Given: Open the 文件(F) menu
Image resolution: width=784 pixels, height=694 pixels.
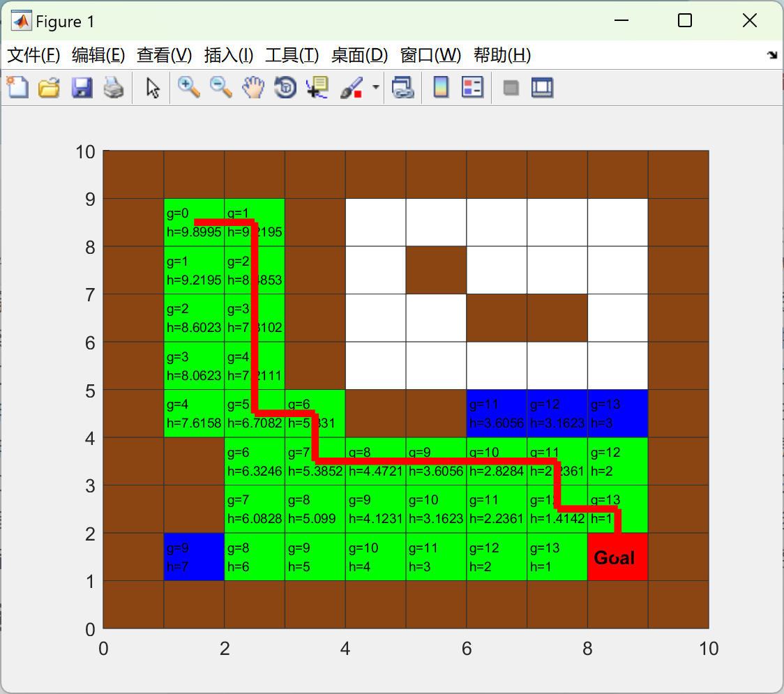Looking at the screenshot, I should 33,55.
